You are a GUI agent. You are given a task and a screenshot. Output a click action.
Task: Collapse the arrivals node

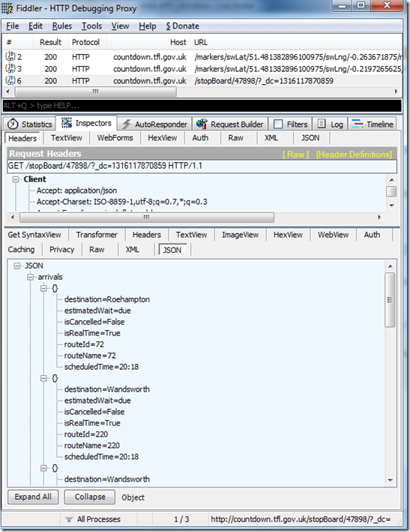coord(31,277)
